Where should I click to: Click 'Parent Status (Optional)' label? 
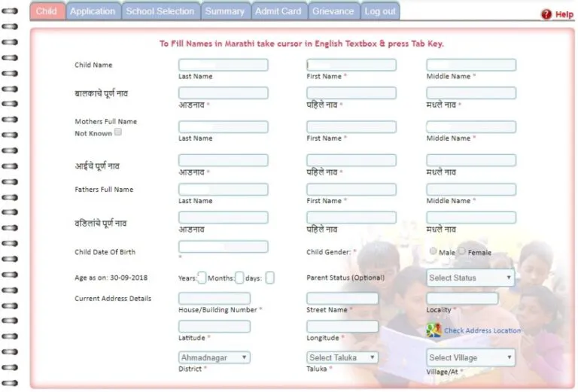click(345, 278)
